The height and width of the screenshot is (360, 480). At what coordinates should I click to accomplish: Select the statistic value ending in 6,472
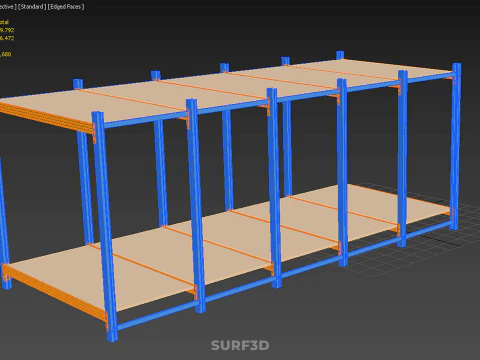pyautogui.click(x=7, y=38)
